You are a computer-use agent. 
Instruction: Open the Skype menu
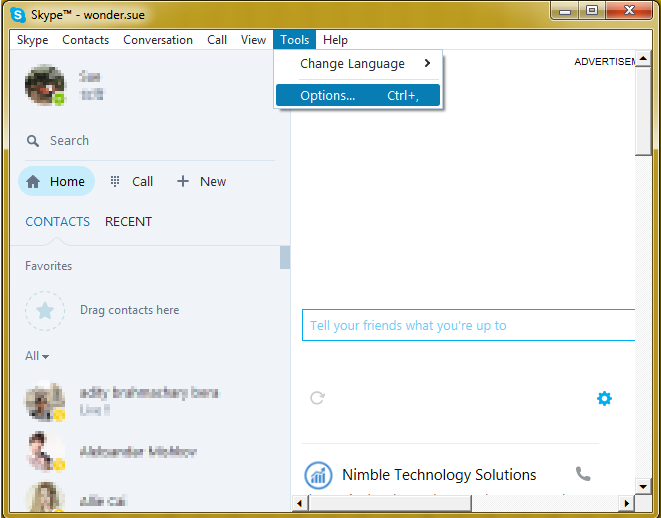[32, 40]
